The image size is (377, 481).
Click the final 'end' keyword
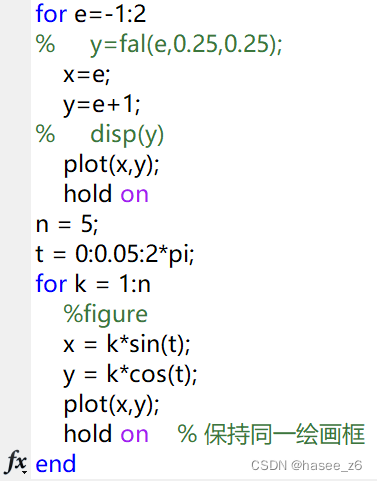tap(56, 464)
